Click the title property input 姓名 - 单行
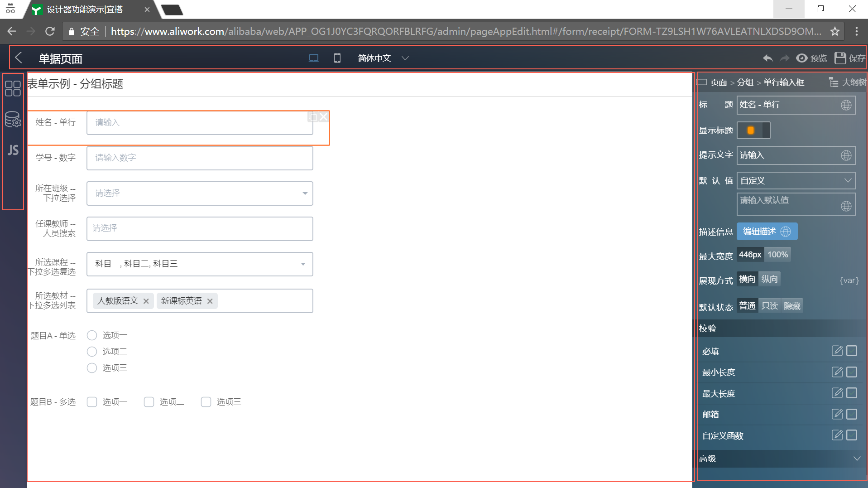Image resolution: width=868 pixels, height=488 pixels. click(796, 105)
